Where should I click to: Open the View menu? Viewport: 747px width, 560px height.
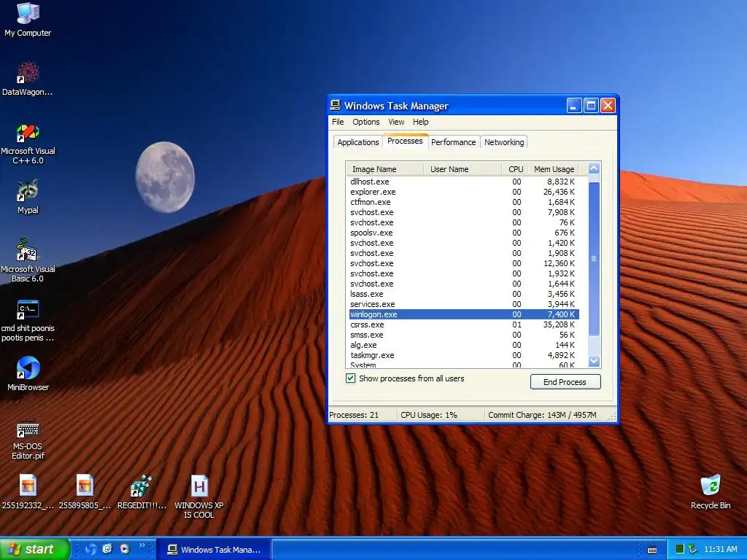(x=396, y=122)
